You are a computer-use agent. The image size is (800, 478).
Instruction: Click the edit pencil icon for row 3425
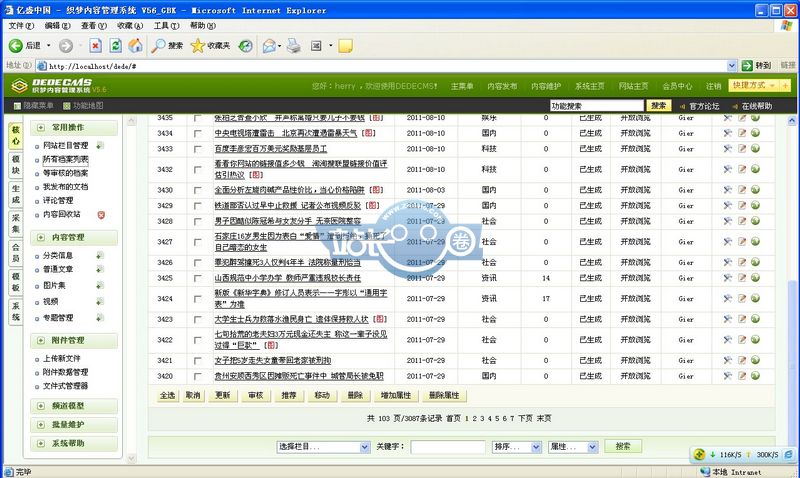(x=742, y=278)
